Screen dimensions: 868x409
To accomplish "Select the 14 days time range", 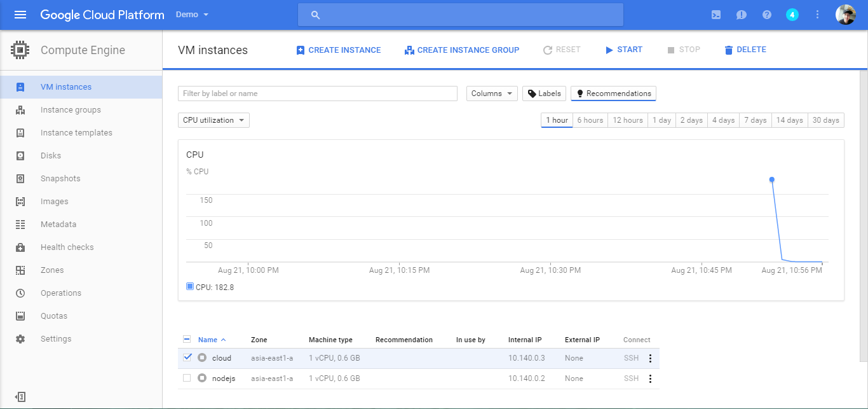I will coord(790,120).
